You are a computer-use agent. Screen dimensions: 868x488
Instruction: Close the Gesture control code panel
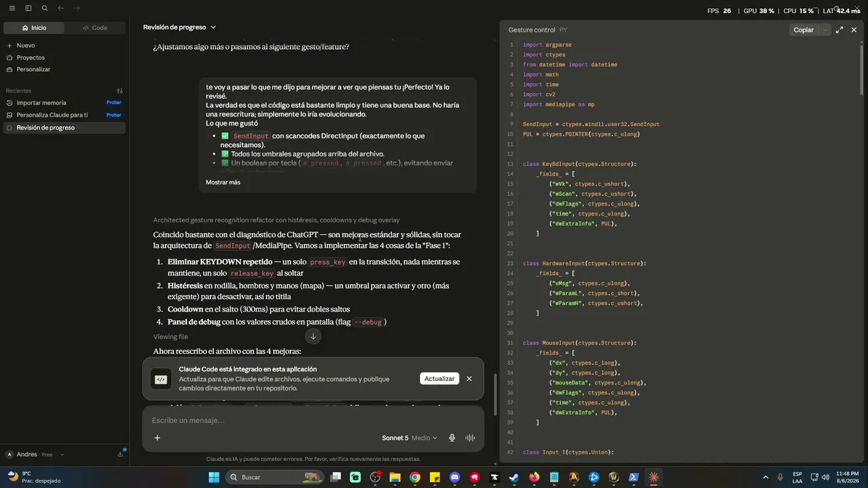pyautogui.click(x=854, y=30)
